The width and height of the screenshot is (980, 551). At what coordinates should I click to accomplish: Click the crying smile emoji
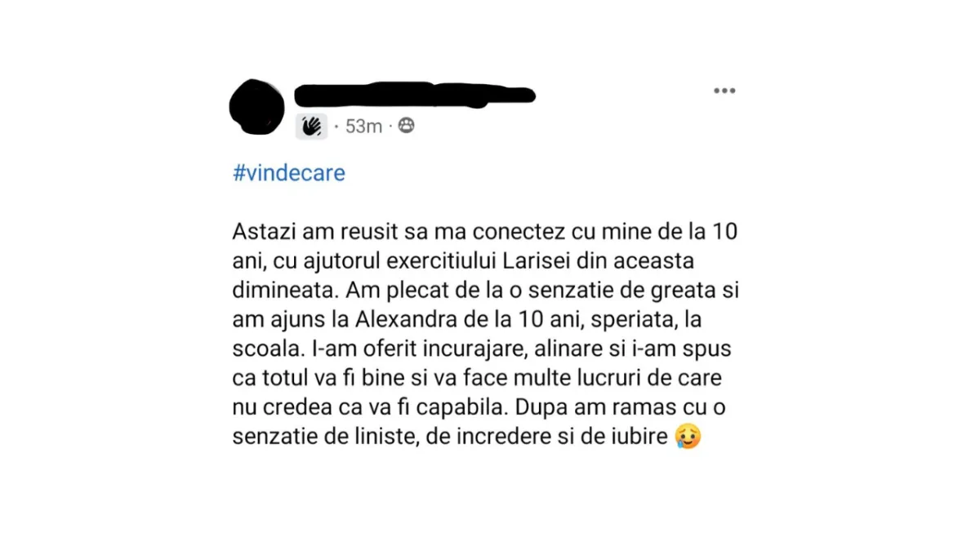tap(688, 438)
